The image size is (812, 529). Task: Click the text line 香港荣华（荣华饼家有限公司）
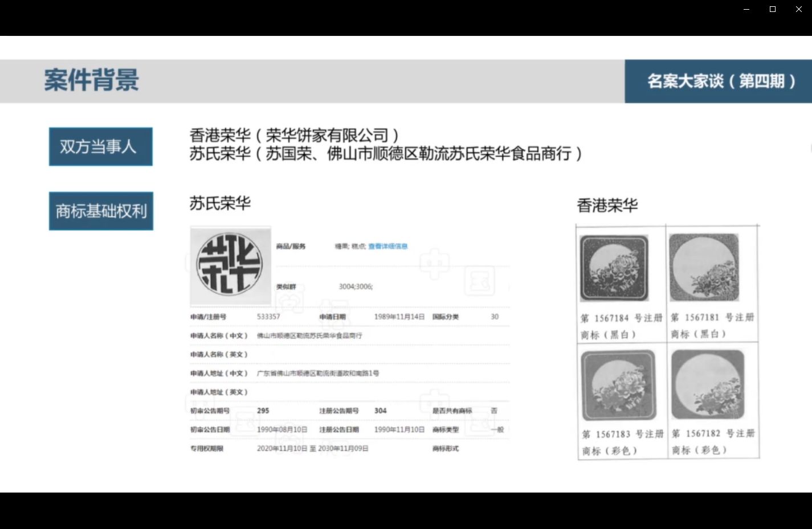click(x=294, y=136)
